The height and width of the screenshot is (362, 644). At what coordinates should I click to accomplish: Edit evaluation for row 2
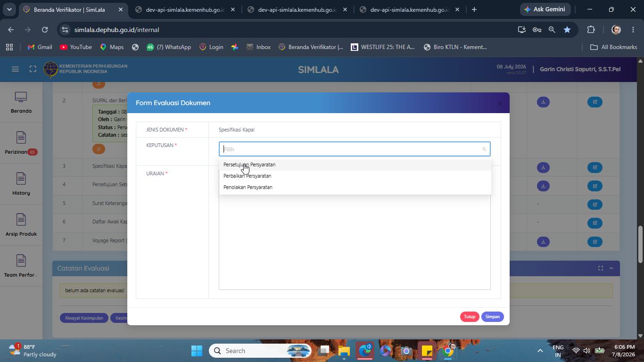tap(595, 102)
